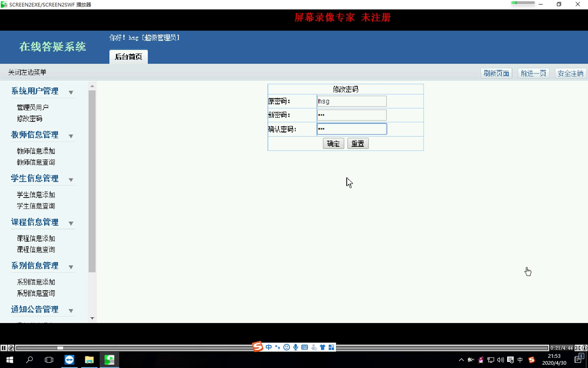Open Task View on the taskbar
588x368 pixels.
click(49, 360)
